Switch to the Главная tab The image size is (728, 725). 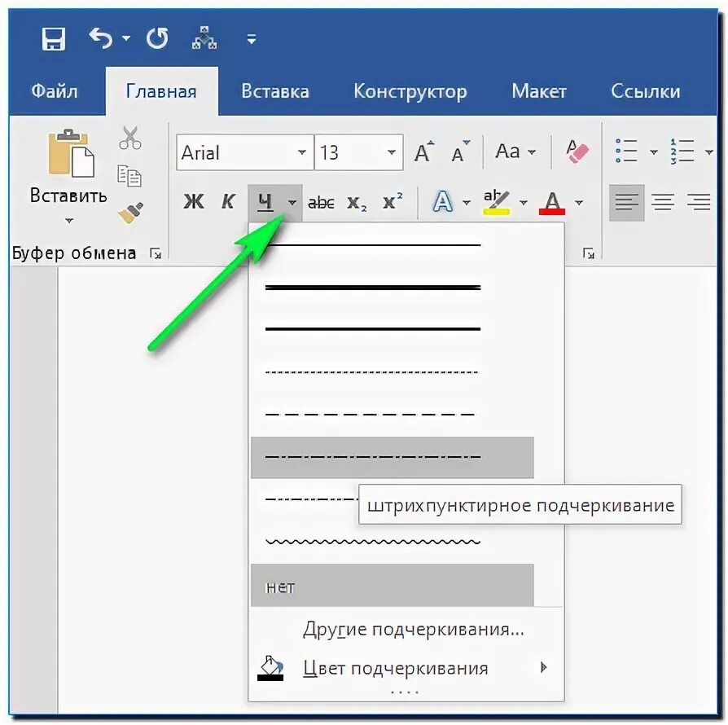click(161, 91)
